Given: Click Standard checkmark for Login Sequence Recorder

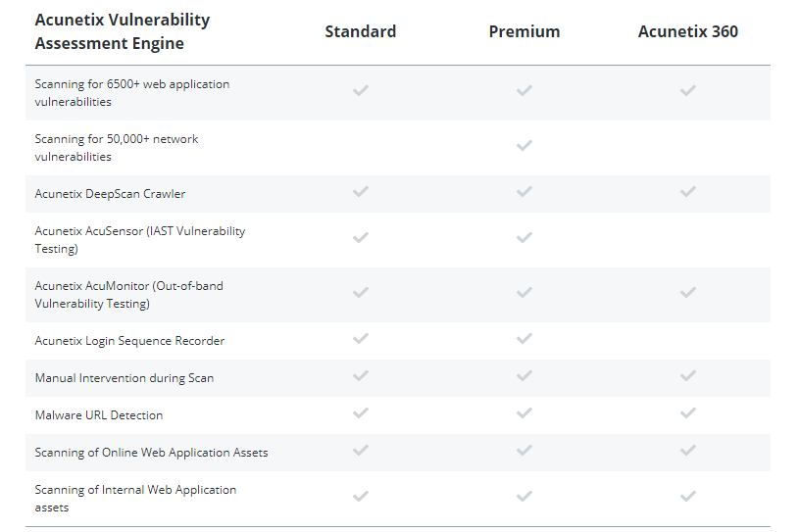Looking at the screenshot, I should pyautogui.click(x=360, y=339).
